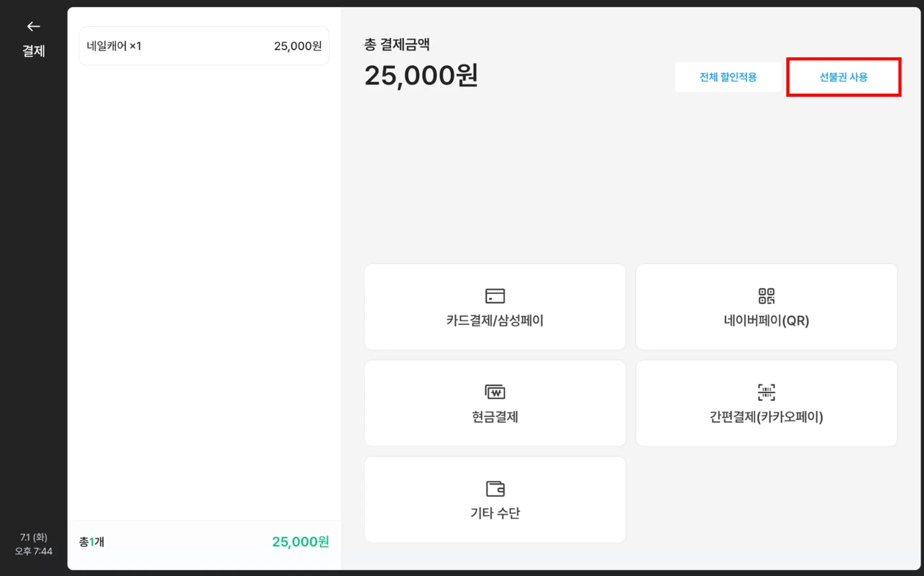Choose the cash payment won icon
Screen dimensions: 924x576
(x=495, y=392)
